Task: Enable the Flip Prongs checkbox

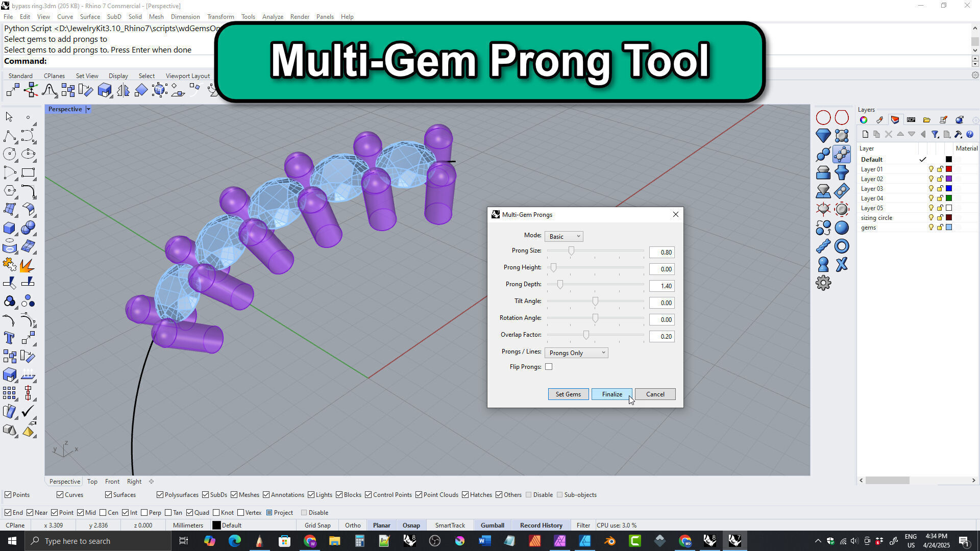Action: (x=549, y=367)
